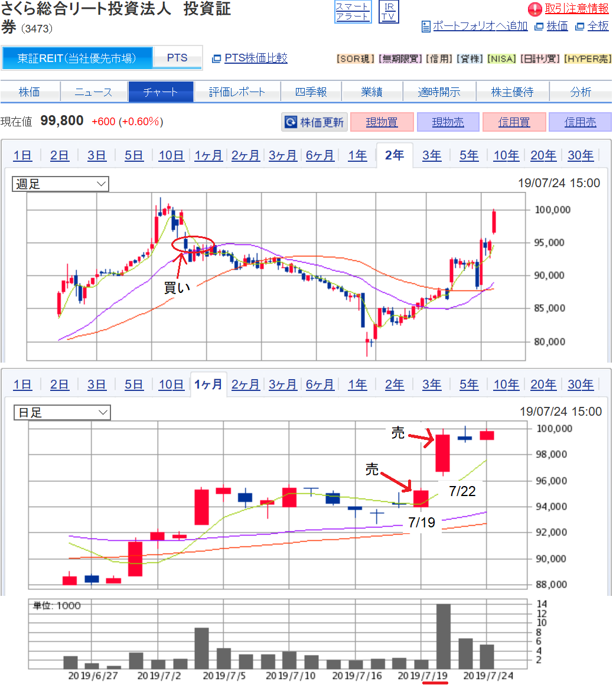Viewport: 616px width, 688px height.
Task: Expand the 日足 candle-type dropdown
Action: pos(62,412)
